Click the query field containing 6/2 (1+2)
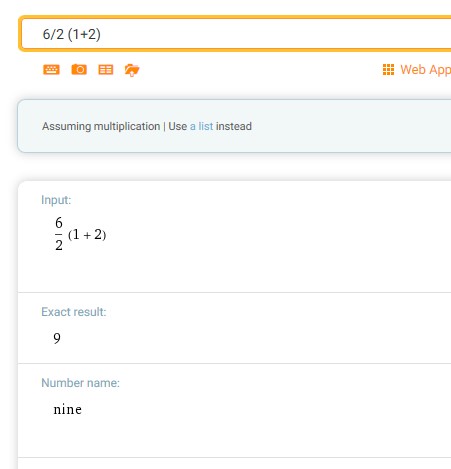 [235, 34]
